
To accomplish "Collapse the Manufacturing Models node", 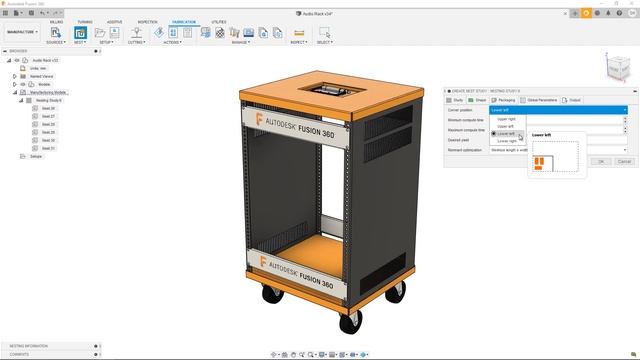I will pyautogui.click(x=15, y=93).
